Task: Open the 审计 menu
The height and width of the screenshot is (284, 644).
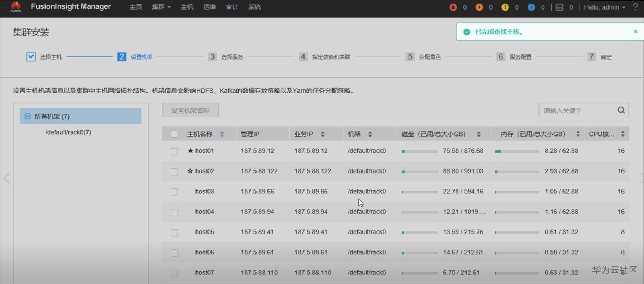Action: coord(232,7)
